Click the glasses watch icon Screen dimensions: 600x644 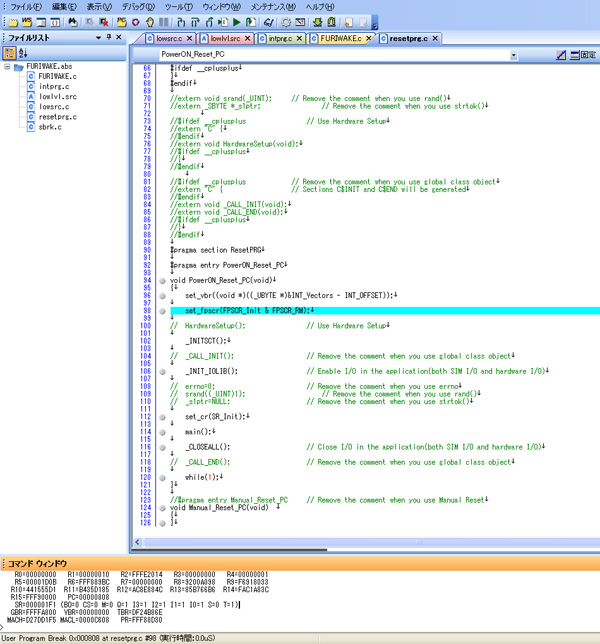(x=269, y=22)
